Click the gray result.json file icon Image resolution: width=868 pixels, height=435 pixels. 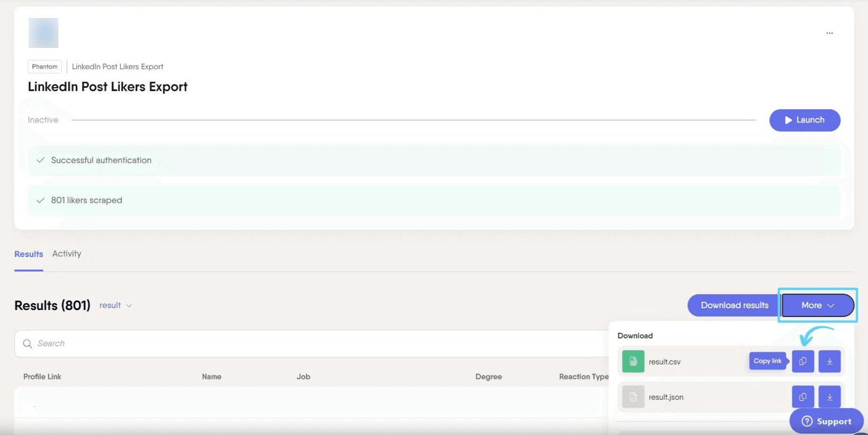[633, 397]
